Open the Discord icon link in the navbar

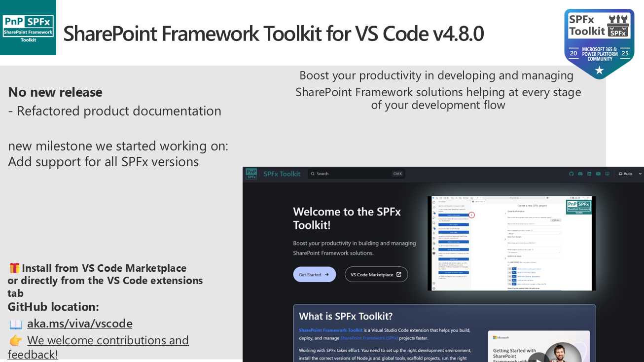(580, 174)
